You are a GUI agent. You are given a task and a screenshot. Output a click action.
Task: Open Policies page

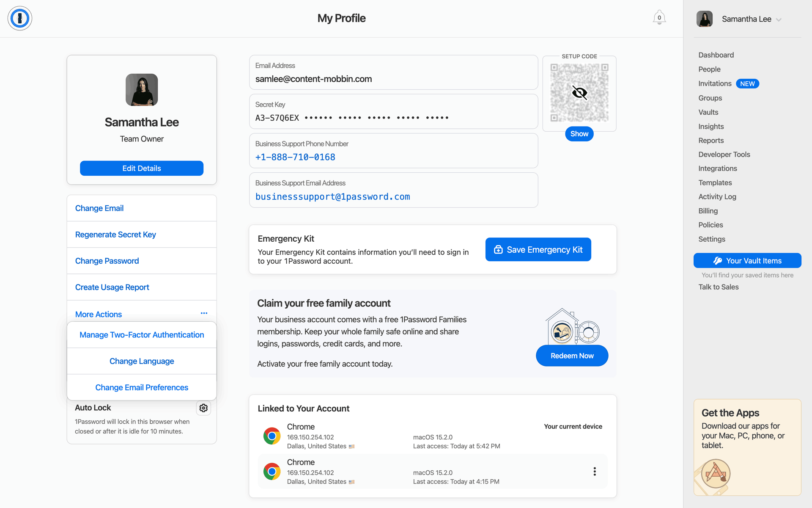[710, 225]
